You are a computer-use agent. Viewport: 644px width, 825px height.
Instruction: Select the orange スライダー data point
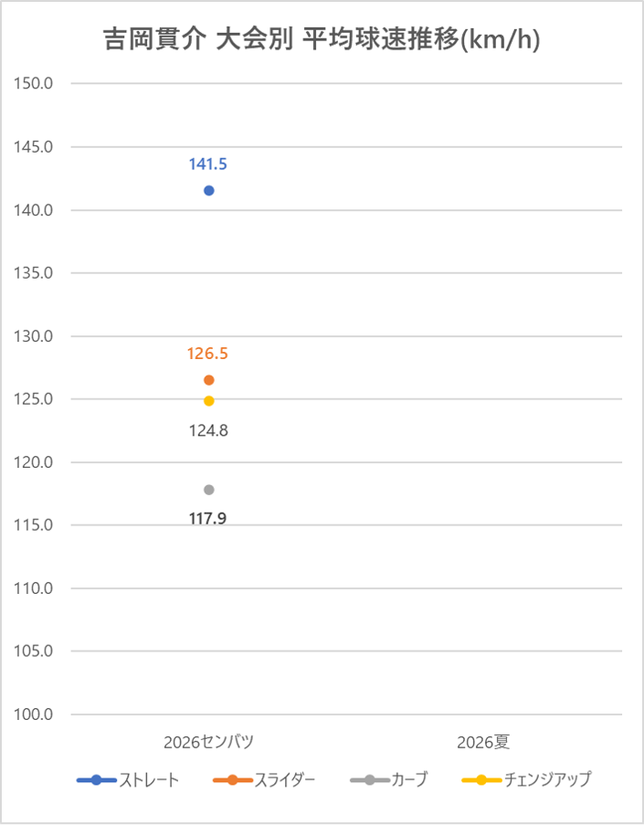209,380
